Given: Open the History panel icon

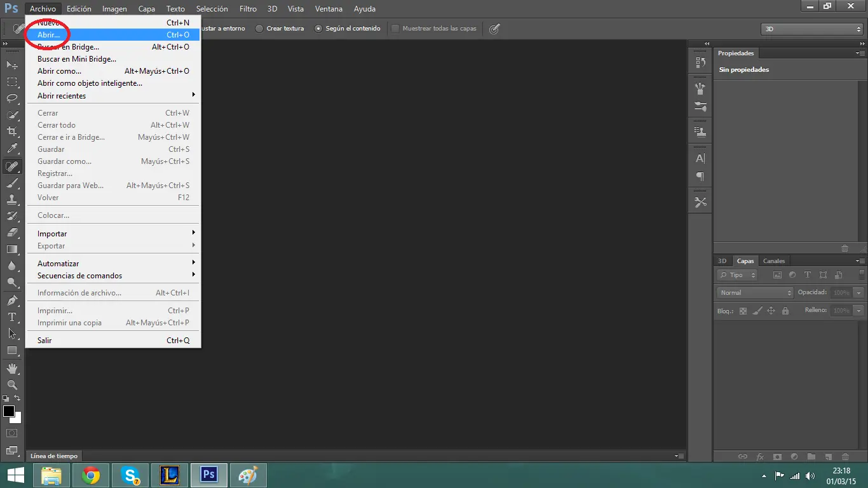Looking at the screenshot, I should click(700, 62).
